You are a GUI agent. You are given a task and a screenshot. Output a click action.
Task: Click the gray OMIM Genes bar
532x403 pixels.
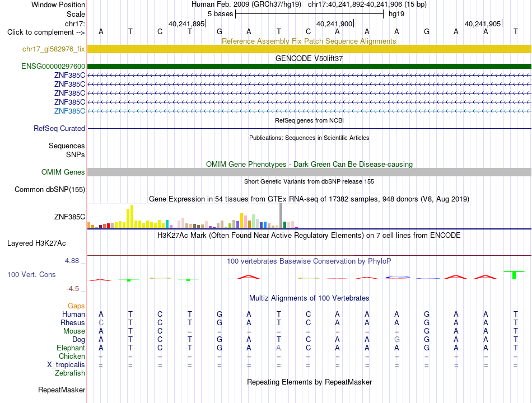click(309, 172)
